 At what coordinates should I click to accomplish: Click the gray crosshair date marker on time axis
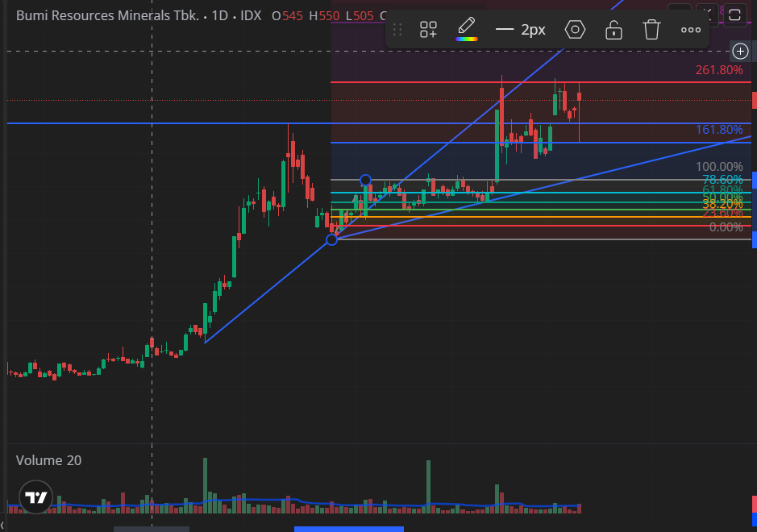[x=152, y=529]
